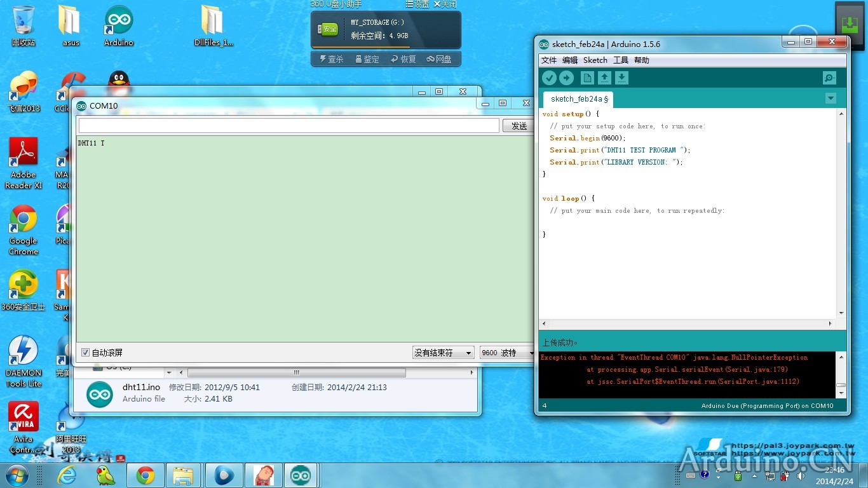This screenshot has height=488, width=868.
Task: Open DAEMON Tools Lite desktop shortcut
Action: pyautogui.click(x=24, y=361)
